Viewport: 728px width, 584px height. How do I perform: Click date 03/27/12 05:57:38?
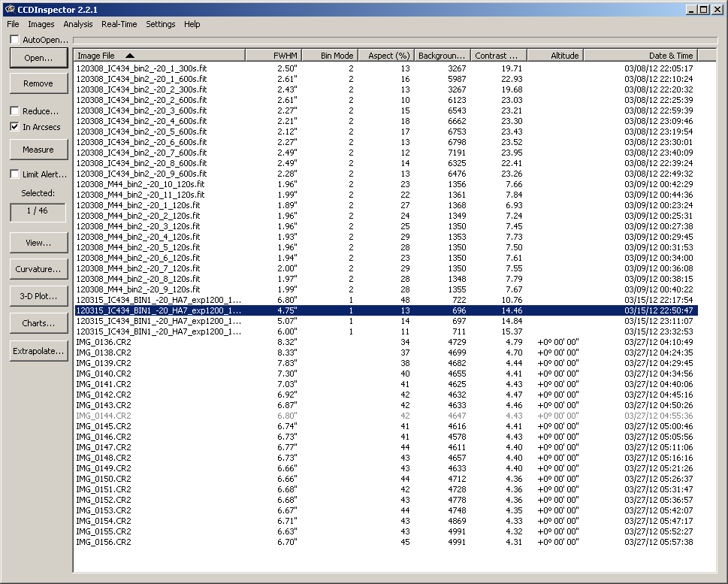pyautogui.click(x=659, y=542)
